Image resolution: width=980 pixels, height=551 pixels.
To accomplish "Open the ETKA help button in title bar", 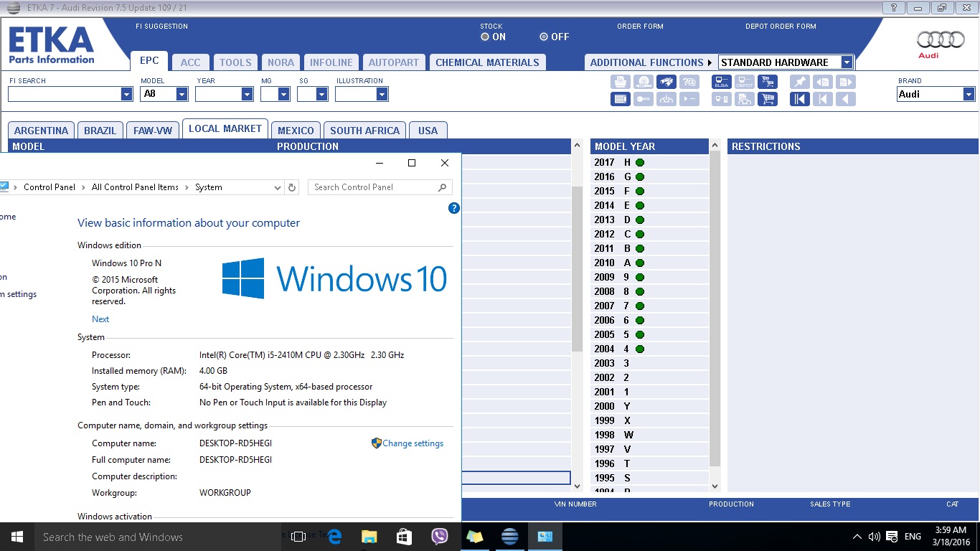I will [x=893, y=8].
